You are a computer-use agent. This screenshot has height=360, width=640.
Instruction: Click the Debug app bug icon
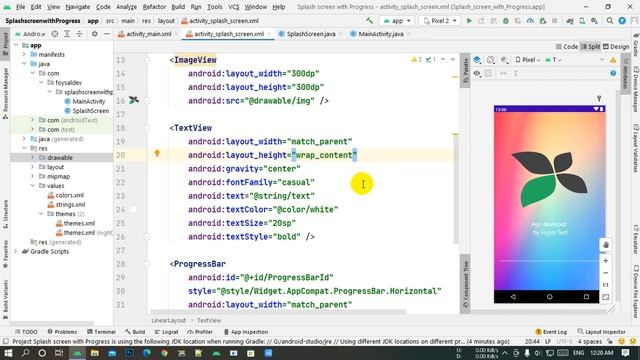[x=506, y=20]
